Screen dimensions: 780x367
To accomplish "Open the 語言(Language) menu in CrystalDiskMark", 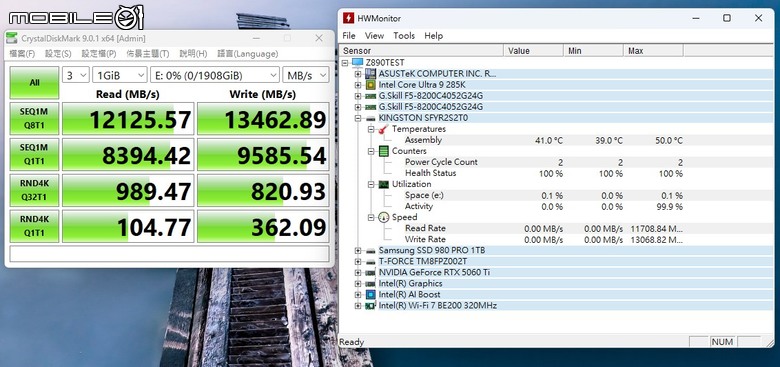I will click(247, 54).
